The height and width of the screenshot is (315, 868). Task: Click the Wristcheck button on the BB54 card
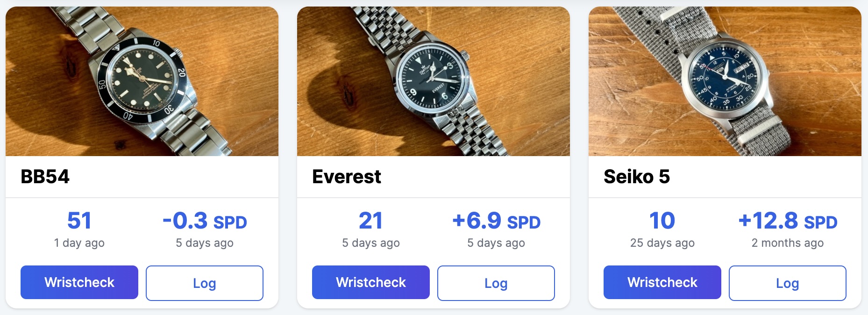click(79, 282)
